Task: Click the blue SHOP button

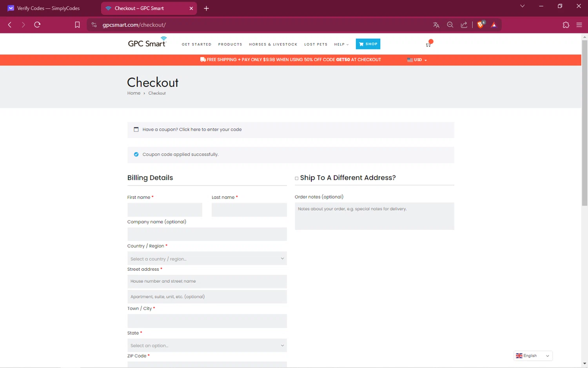Action: 368,44
